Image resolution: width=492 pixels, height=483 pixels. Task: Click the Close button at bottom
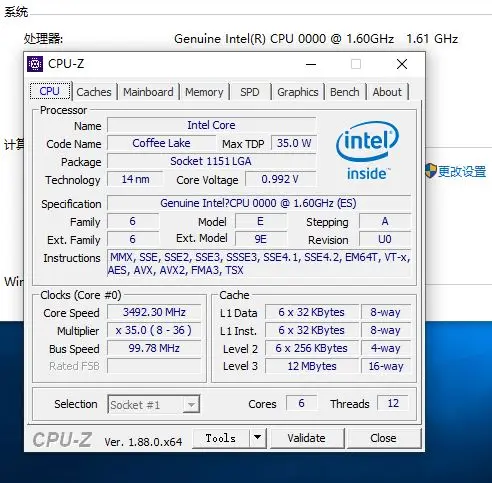(384, 438)
